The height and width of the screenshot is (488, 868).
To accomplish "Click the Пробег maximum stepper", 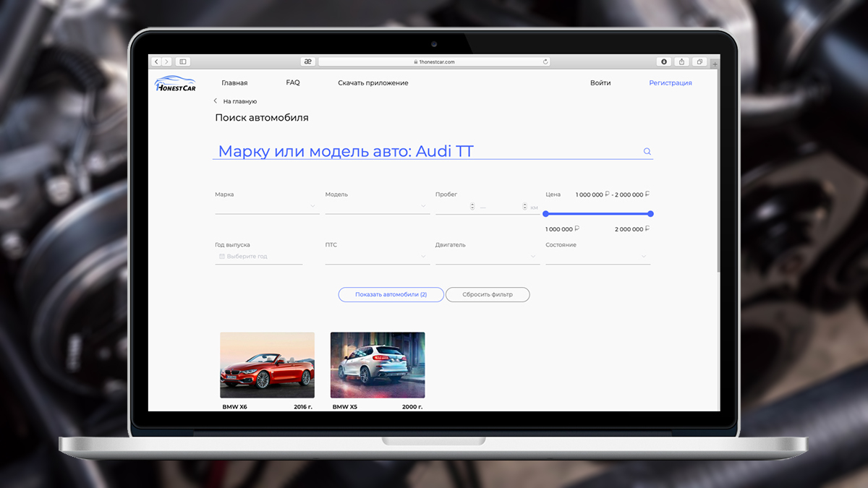I will [526, 207].
